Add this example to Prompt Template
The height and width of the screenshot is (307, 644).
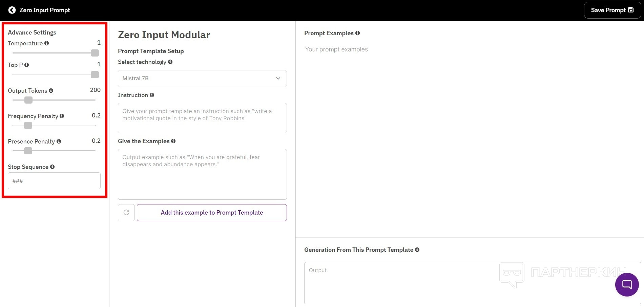click(x=212, y=213)
